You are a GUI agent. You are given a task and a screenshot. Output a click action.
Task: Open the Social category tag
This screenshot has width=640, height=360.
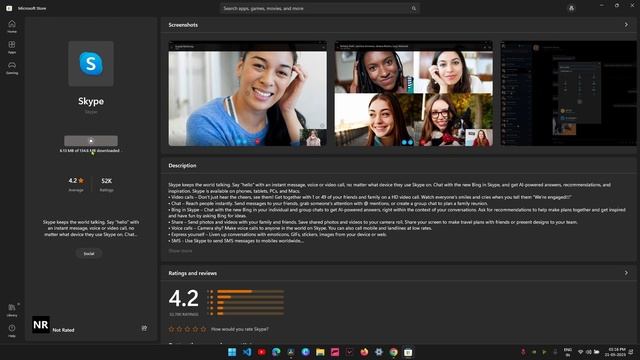point(89,253)
